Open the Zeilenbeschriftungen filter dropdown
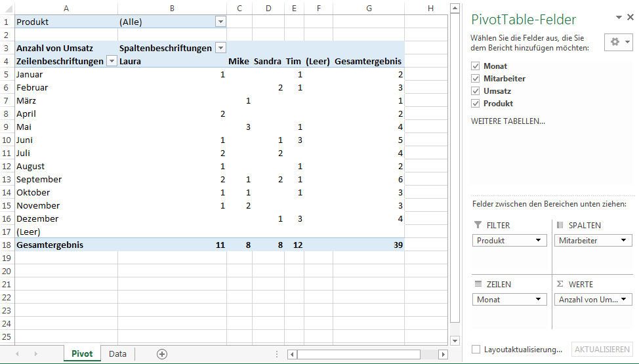Screen dimensions: 639x364 pyautogui.click(x=112, y=61)
